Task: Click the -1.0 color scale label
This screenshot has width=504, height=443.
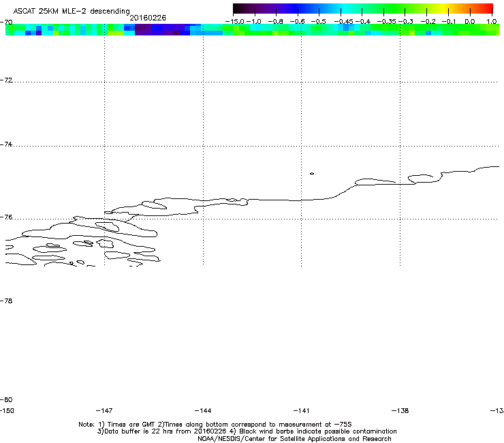Action: (x=254, y=22)
